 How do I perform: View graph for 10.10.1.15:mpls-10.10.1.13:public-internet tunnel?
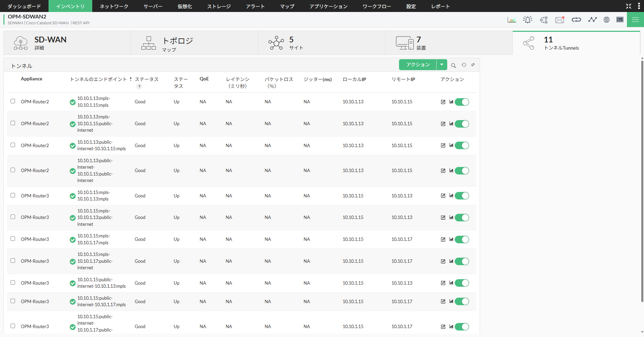451,217
